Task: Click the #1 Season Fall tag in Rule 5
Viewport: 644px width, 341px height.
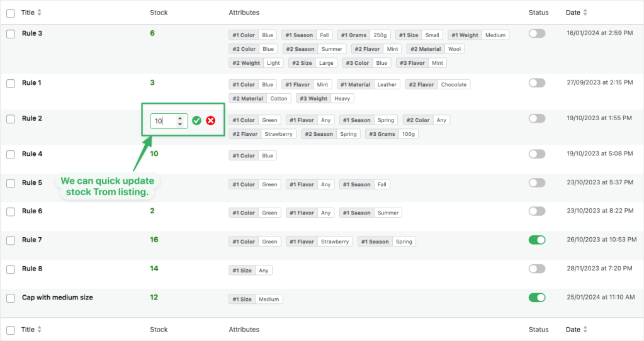Action: click(364, 185)
